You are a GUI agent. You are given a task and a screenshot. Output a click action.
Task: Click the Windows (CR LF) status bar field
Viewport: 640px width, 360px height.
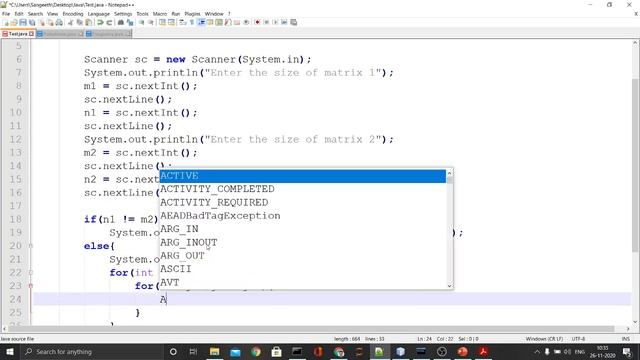pos(544,339)
